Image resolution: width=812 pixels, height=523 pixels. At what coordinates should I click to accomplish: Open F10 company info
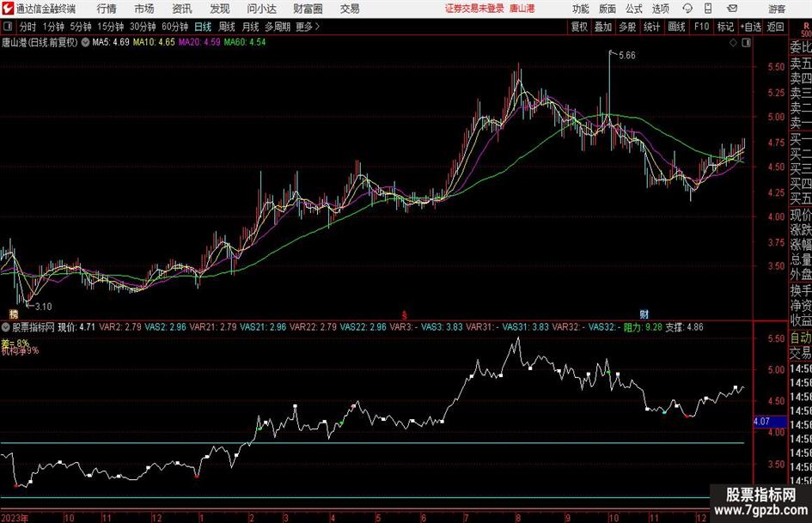[701, 27]
